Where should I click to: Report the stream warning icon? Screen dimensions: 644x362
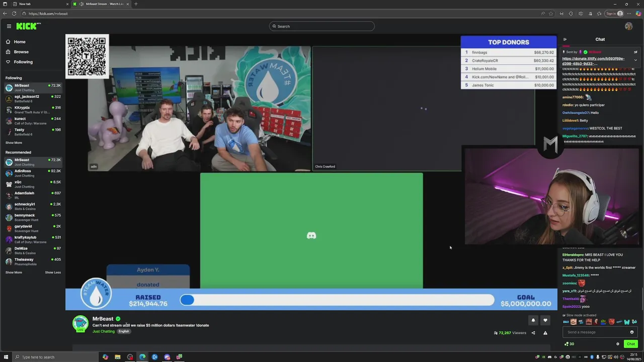545,333
